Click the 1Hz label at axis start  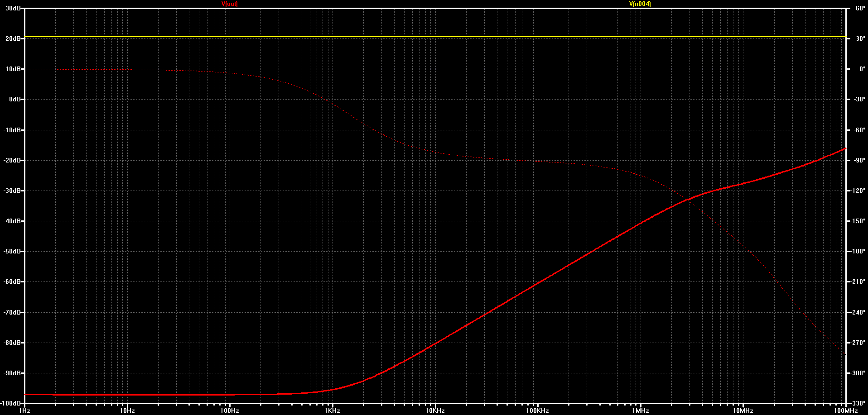pos(24,410)
